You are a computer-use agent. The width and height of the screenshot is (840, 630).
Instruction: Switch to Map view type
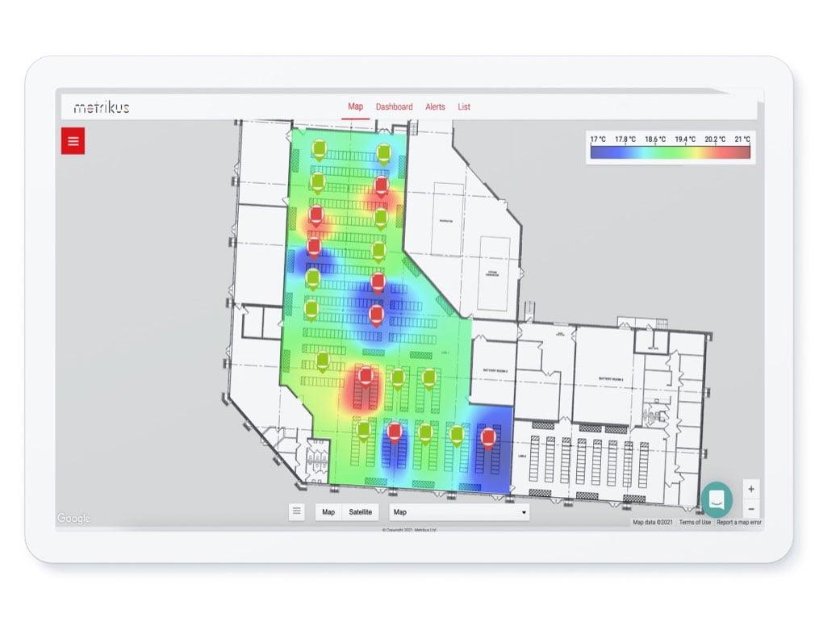coord(328,512)
